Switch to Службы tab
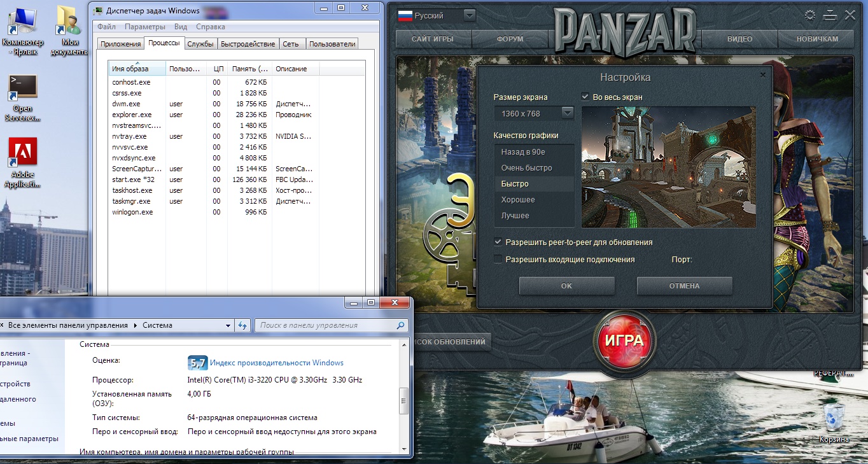Image resolution: width=868 pixels, height=464 pixels. click(200, 44)
